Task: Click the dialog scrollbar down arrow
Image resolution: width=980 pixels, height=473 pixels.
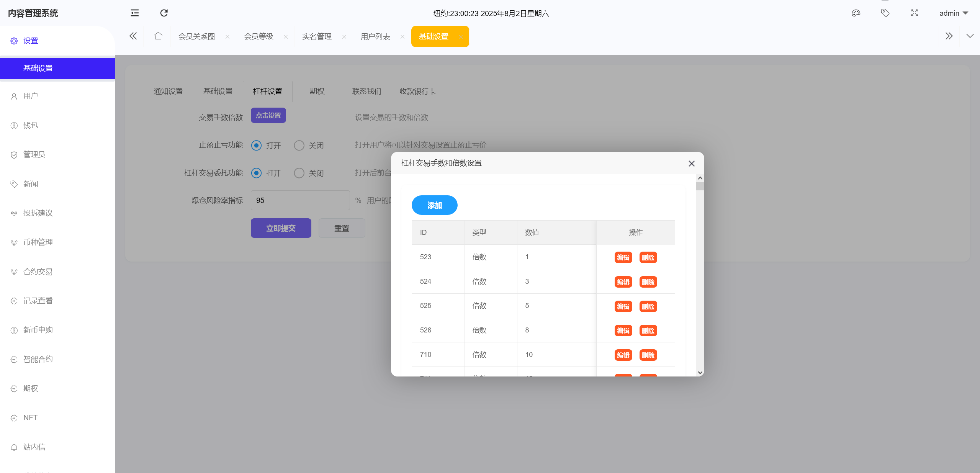Action: point(700,373)
